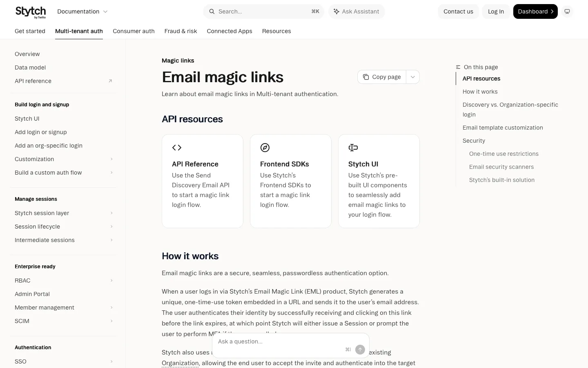This screenshot has width=588, height=368.
Task: Jump to One-time use restrictions
Action: pyautogui.click(x=504, y=154)
